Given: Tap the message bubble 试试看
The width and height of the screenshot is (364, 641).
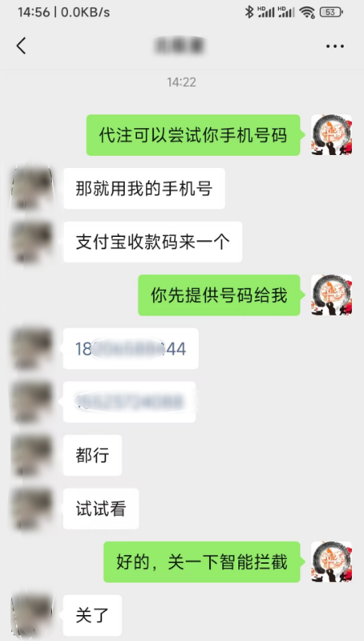Looking at the screenshot, I should [101, 509].
